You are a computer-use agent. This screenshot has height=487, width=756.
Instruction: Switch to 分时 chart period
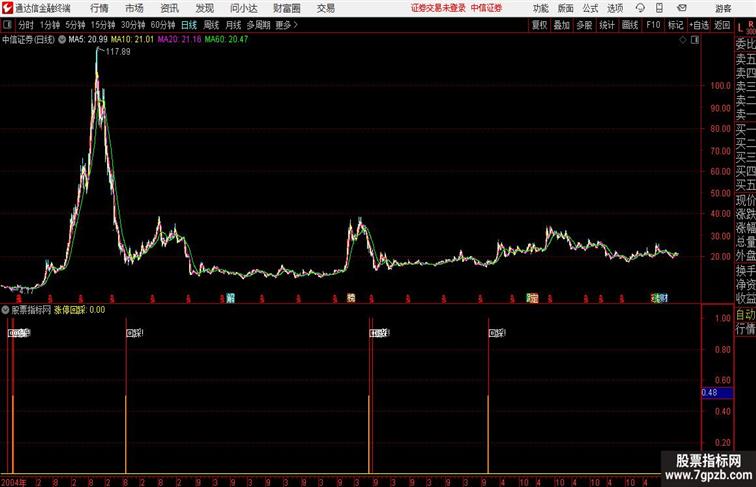click(x=26, y=25)
